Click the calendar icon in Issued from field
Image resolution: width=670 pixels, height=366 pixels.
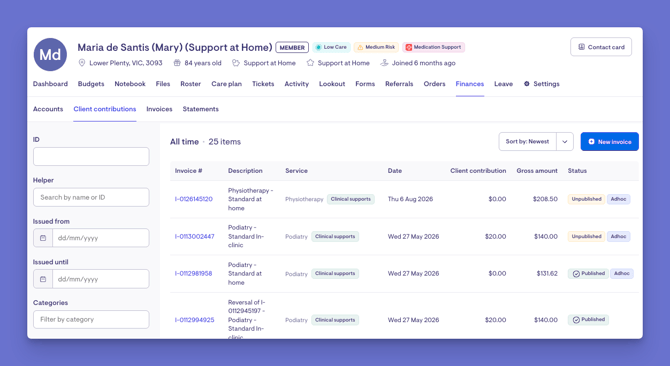click(x=43, y=238)
